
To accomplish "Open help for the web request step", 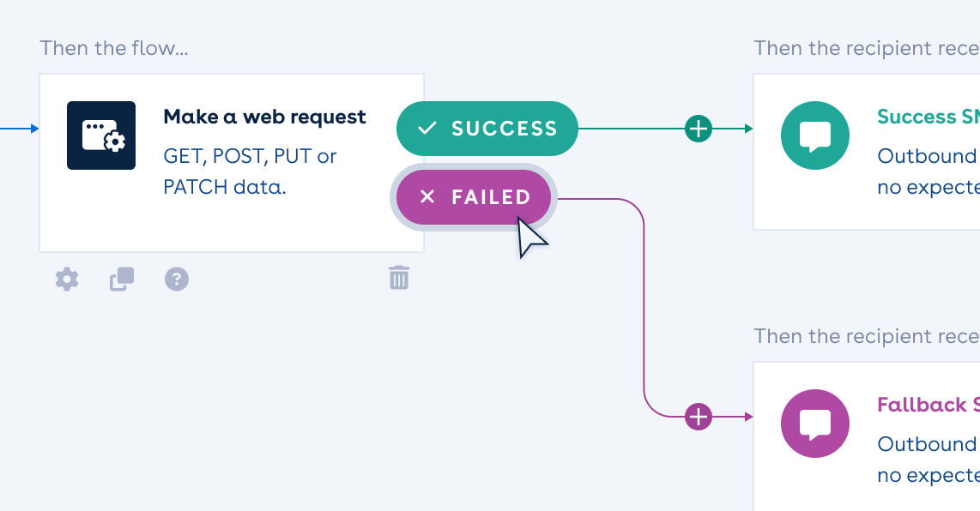I will coord(176,279).
